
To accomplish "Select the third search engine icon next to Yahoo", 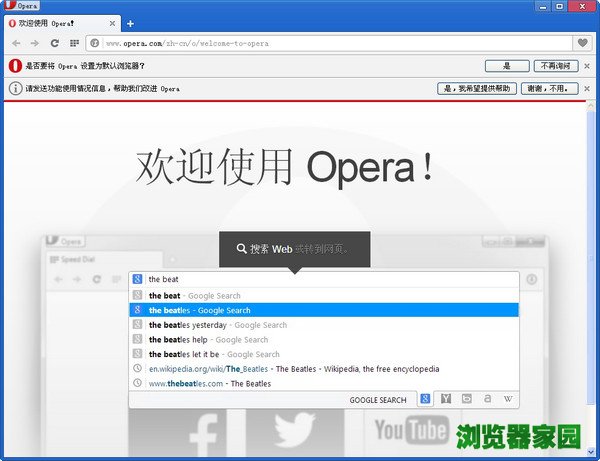I will (466, 399).
